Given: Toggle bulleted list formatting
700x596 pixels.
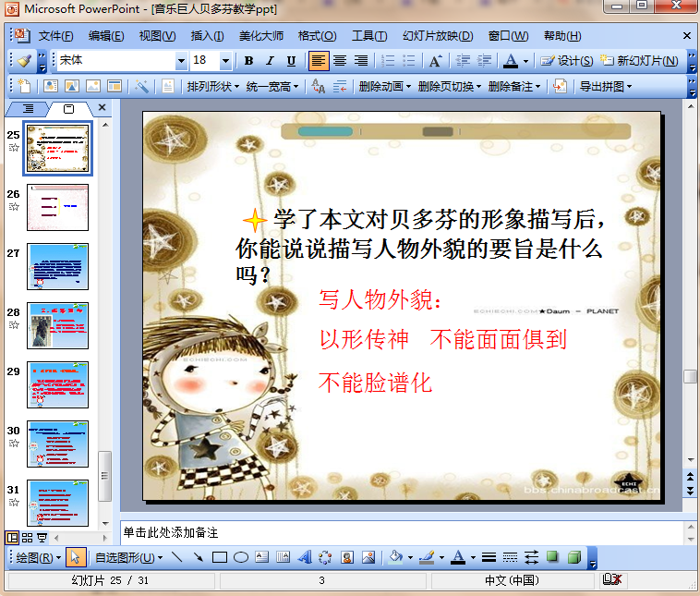Looking at the screenshot, I should click(x=408, y=61).
